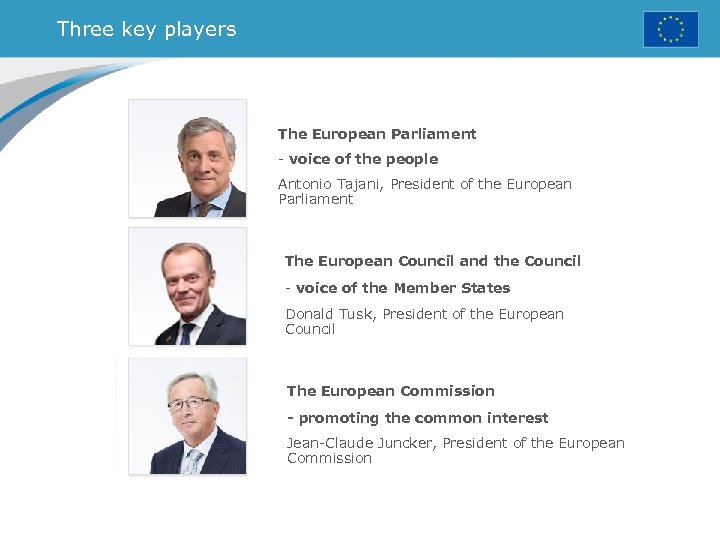Select the bottom portrait beside European Commission text

[x=187, y=416]
